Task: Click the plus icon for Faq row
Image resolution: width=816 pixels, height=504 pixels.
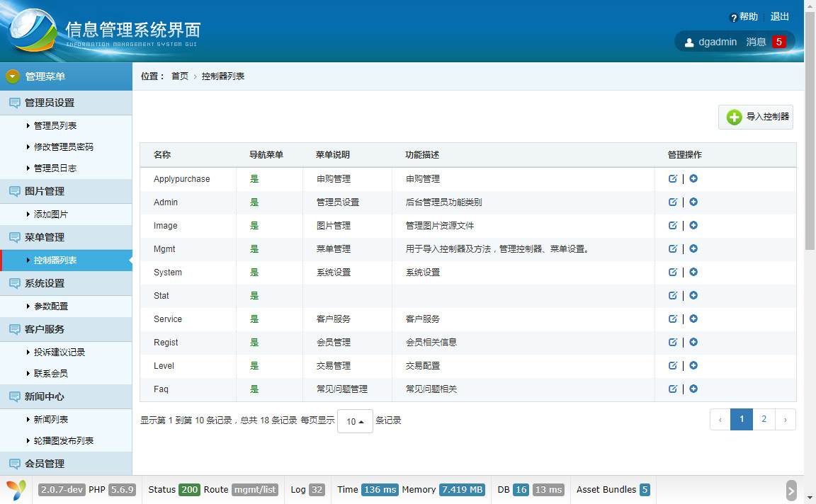Action: click(693, 389)
